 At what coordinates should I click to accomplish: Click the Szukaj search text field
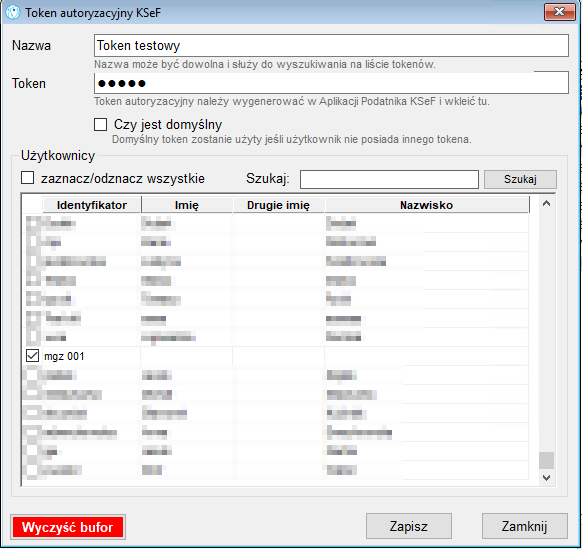tap(389, 179)
